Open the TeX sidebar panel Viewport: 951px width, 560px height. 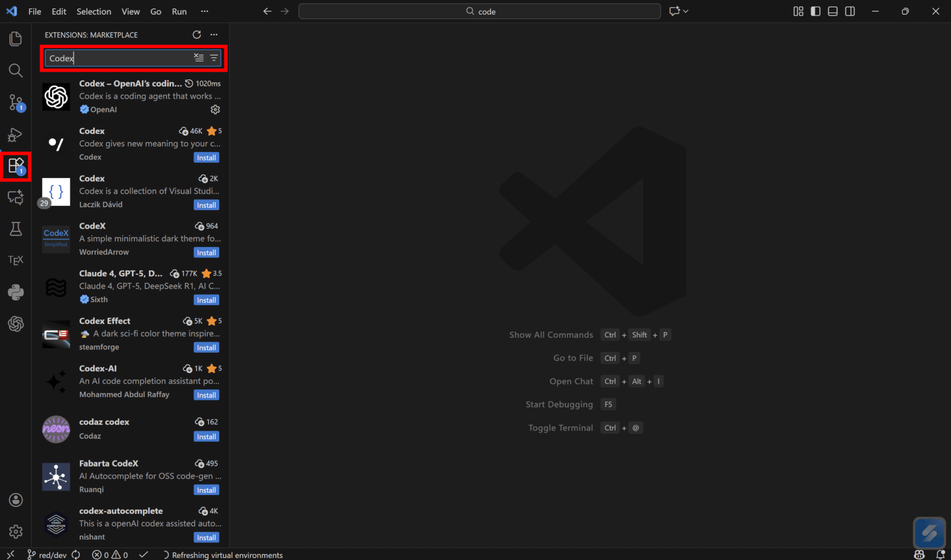click(x=15, y=260)
